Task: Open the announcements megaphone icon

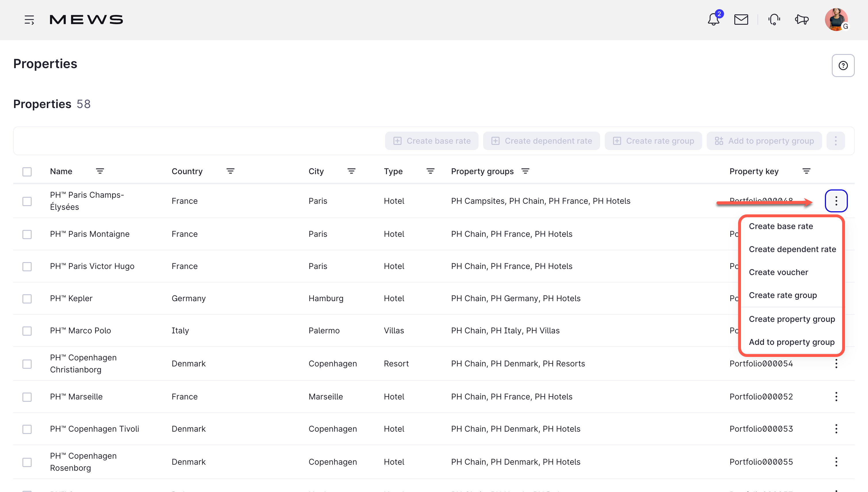Action: [x=802, y=20]
